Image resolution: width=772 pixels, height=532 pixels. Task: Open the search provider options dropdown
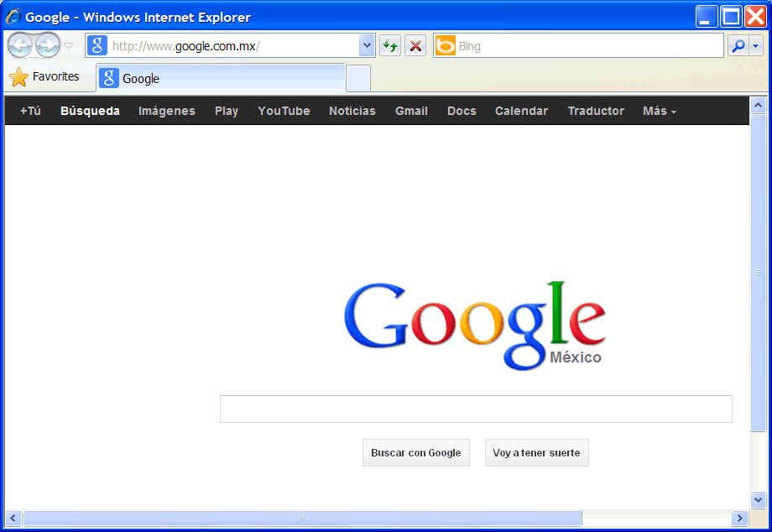756,46
